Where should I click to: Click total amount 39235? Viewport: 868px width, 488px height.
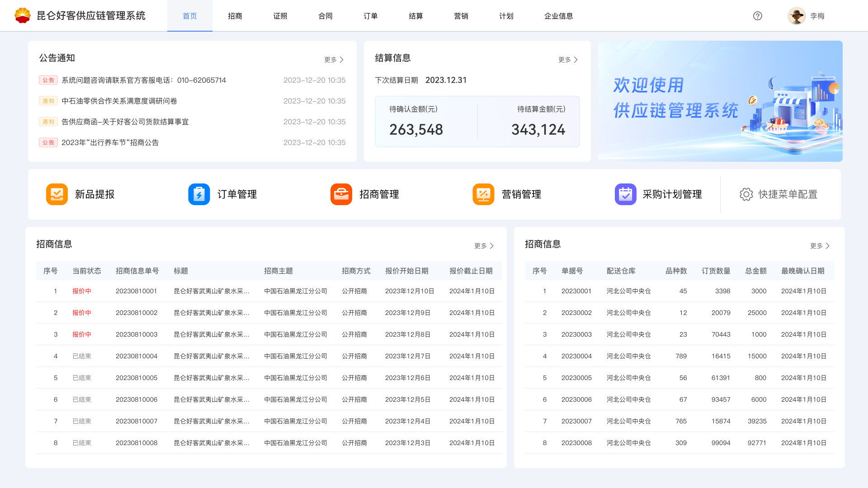click(x=757, y=421)
